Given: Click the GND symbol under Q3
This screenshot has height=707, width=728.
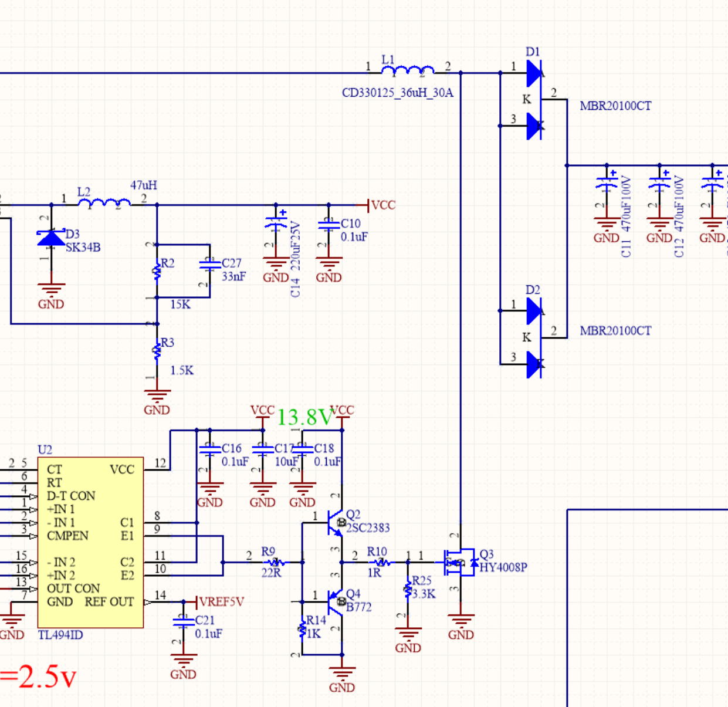Looking at the screenshot, I should 460,627.
